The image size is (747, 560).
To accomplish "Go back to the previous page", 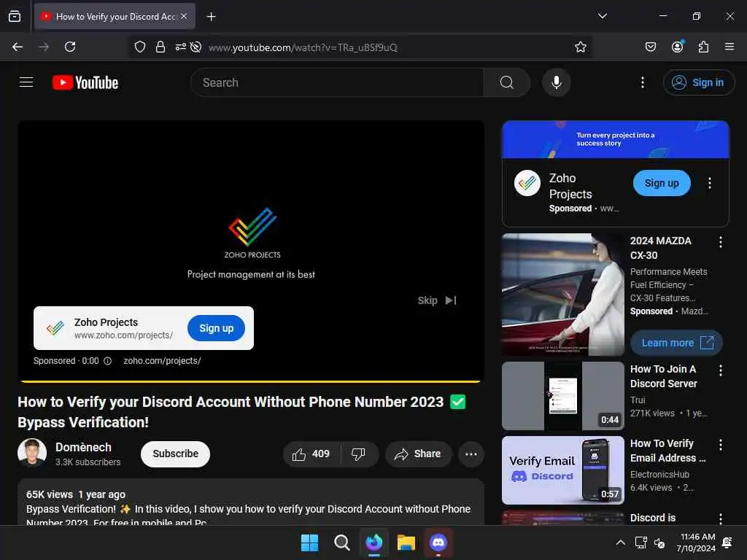I will tap(18, 47).
